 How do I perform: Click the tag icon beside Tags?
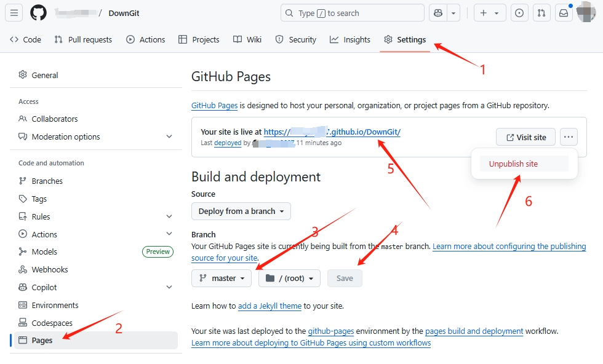(x=23, y=199)
